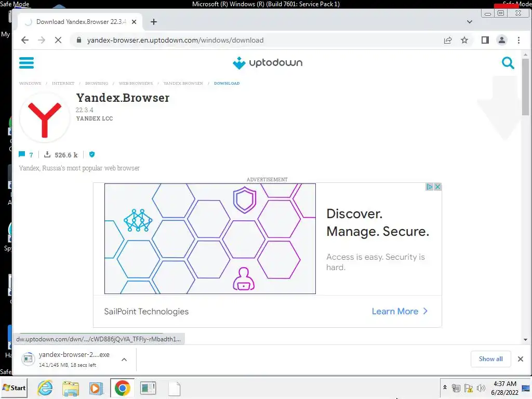Click the WINDOWS breadcrumb link

(x=30, y=84)
